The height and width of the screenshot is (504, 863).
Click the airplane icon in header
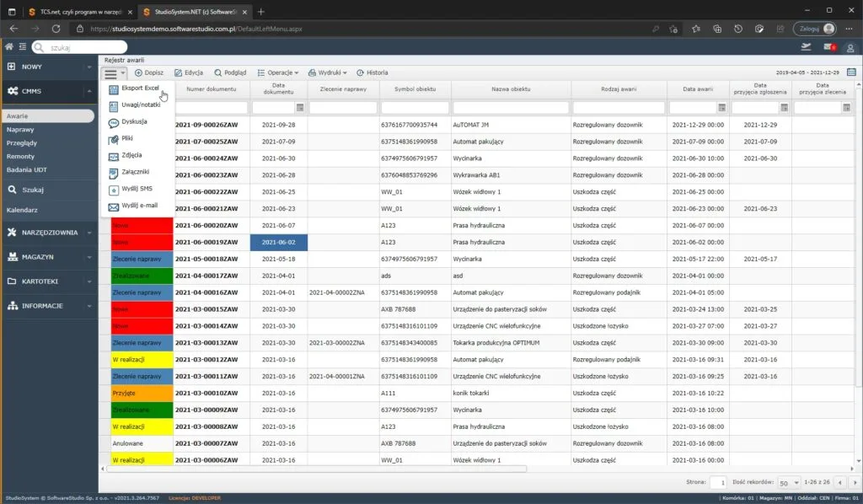tap(806, 47)
